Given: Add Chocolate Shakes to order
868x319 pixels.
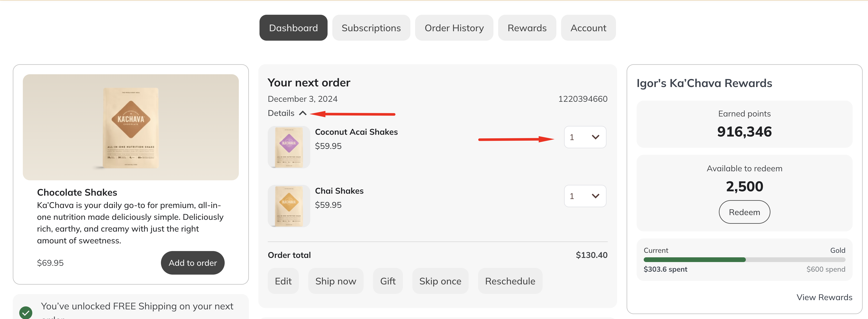Looking at the screenshot, I should point(193,263).
